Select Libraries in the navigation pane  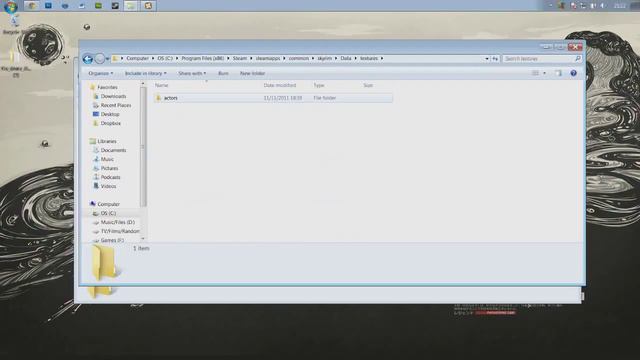pyautogui.click(x=107, y=141)
